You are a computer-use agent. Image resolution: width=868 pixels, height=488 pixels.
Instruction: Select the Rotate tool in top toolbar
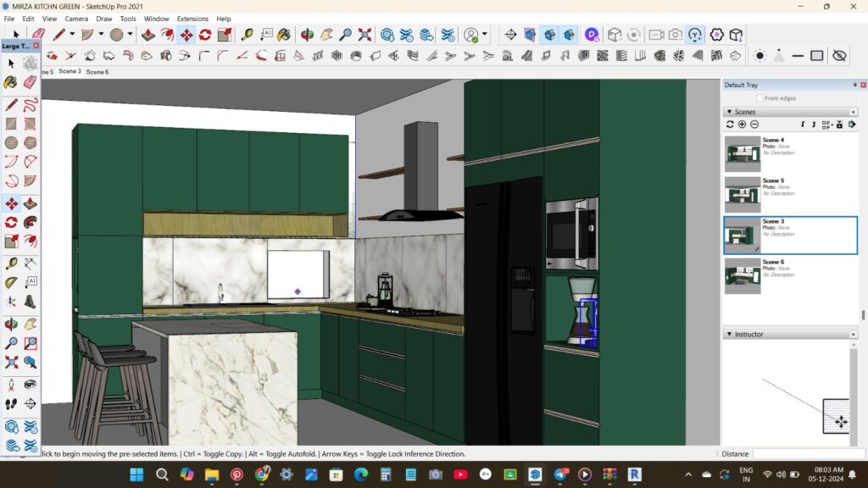pyautogui.click(x=205, y=34)
